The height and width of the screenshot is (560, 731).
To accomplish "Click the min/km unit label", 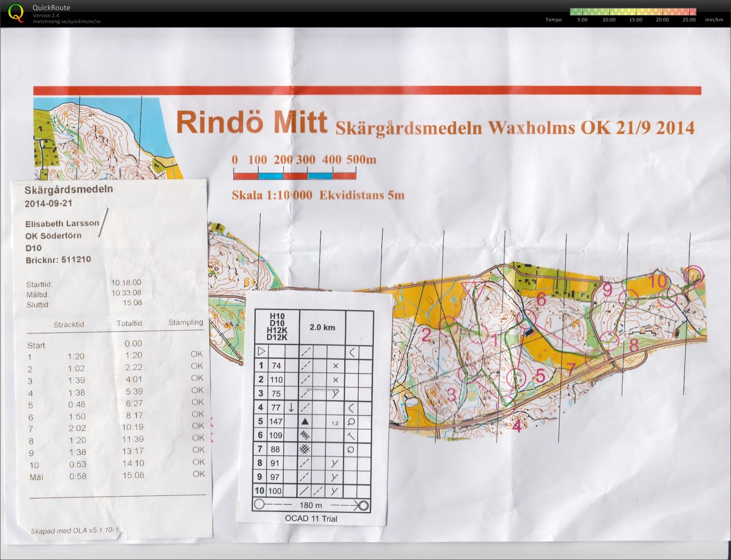I will coord(714,20).
